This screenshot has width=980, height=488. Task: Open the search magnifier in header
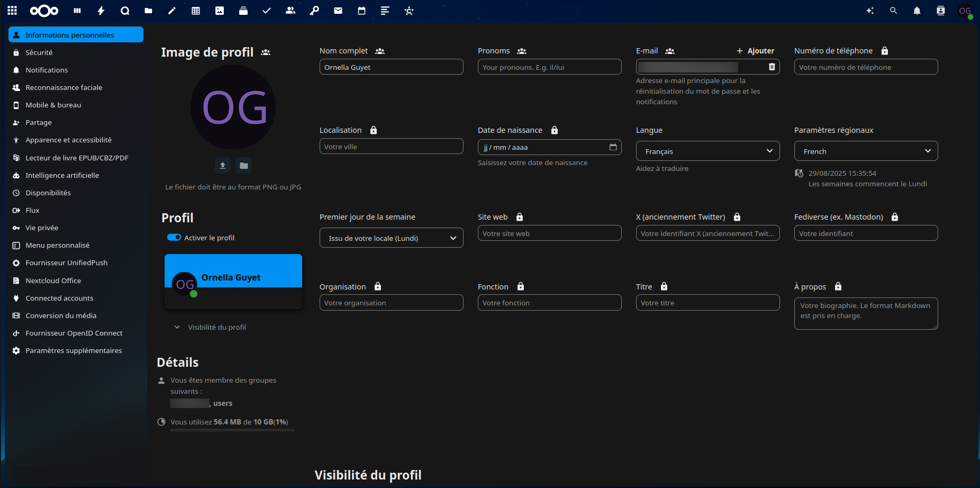[893, 11]
